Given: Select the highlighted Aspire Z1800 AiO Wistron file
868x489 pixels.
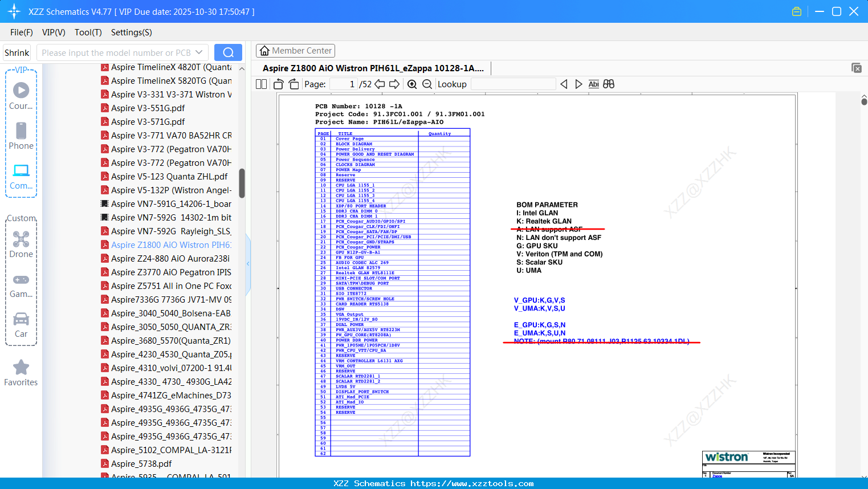Looking at the screenshot, I should pyautogui.click(x=166, y=245).
